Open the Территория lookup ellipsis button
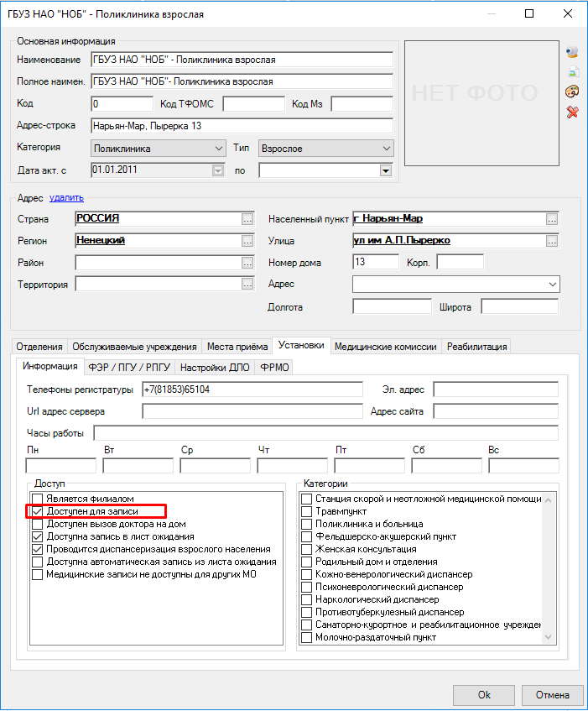The width and height of the screenshot is (588, 711). click(x=247, y=285)
